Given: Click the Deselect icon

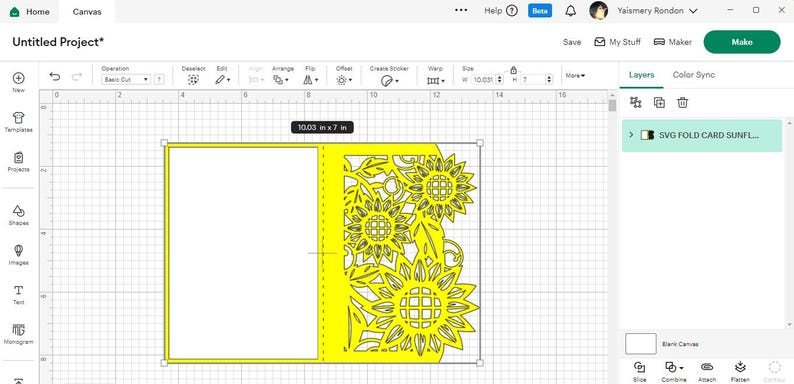Looking at the screenshot, I should [x=193, y=80].
